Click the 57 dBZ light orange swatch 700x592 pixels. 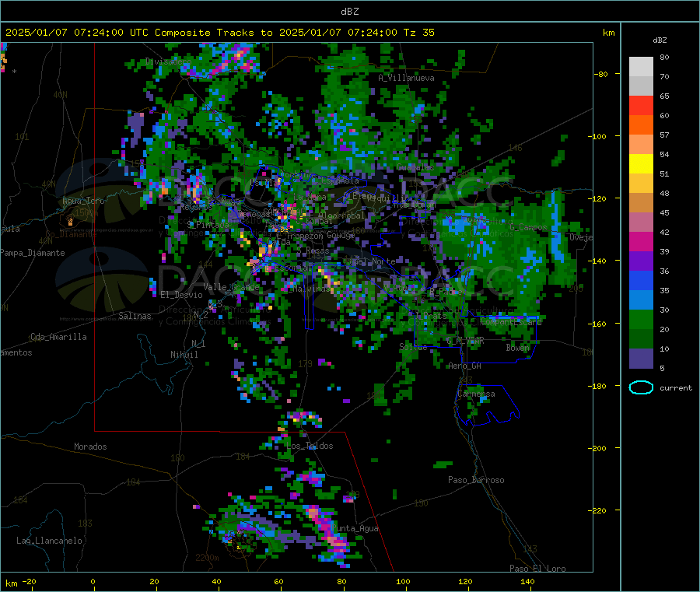click(x=641, y=144)
